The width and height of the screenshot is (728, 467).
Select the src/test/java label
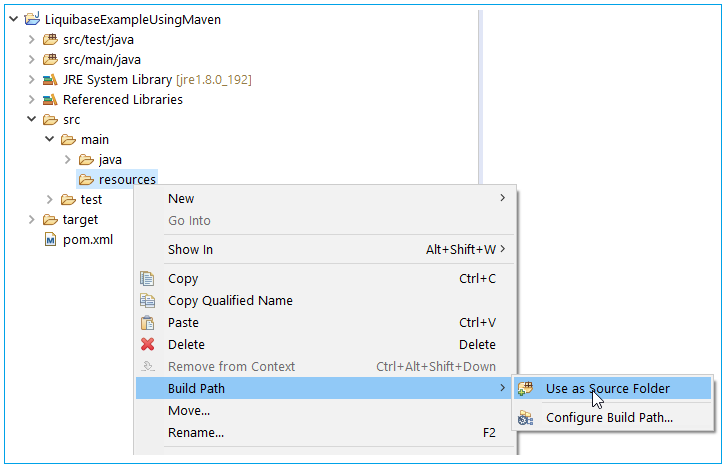(x=98, y=40)
